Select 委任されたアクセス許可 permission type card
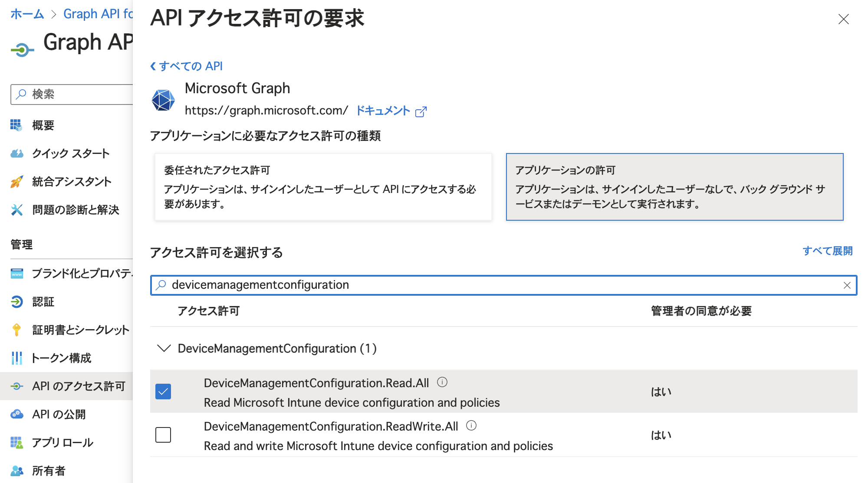The height and width of the screenshot is (483, 868). point(323,187)
